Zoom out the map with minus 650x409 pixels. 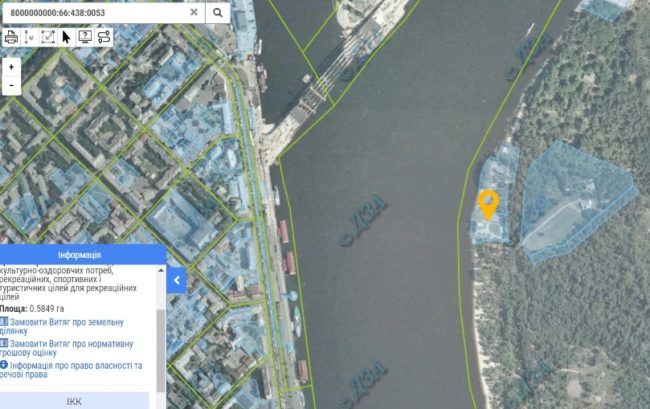[11, 86]
